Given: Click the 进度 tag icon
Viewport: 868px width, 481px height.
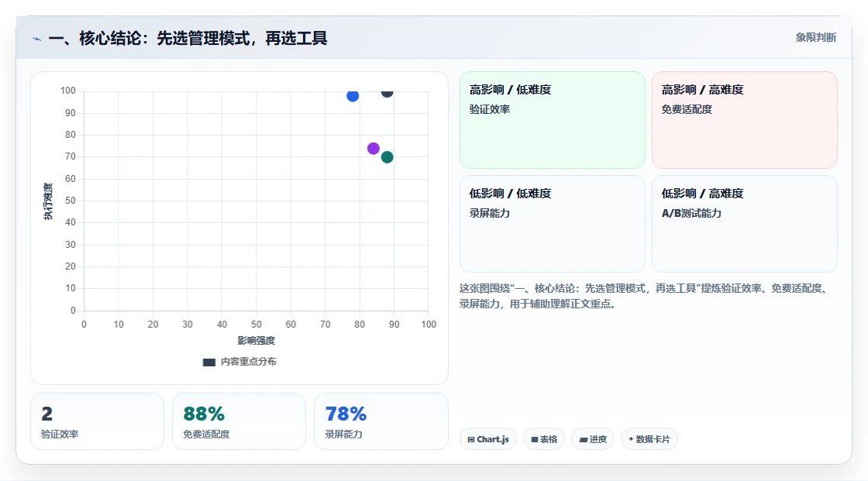Looking at the screenshot, I should click(x=584, y=439).
